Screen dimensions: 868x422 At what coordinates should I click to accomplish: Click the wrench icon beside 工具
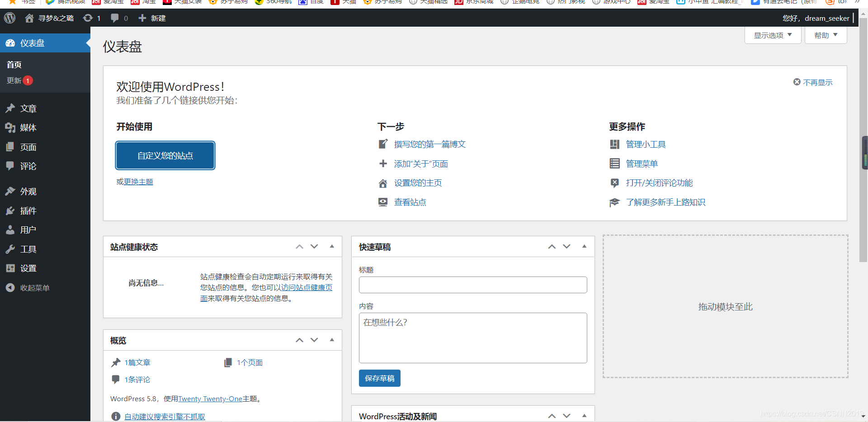click(10, 249)
